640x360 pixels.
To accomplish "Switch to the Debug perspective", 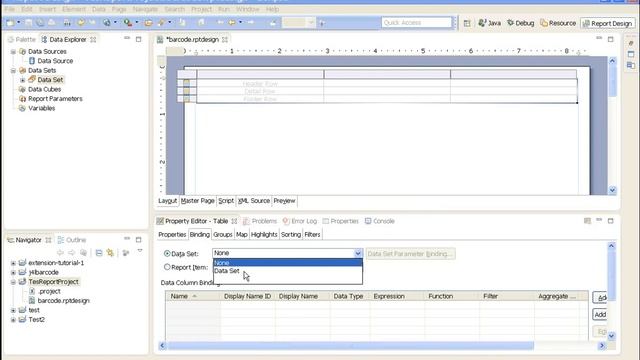I will 520,23.
